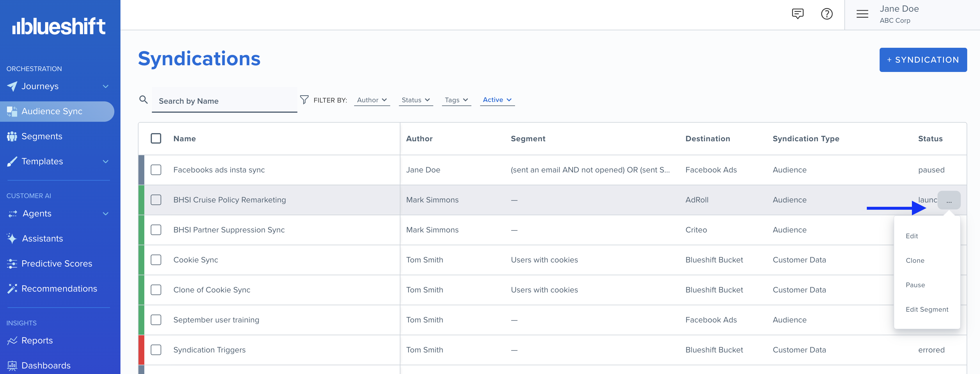Click the + SYNDICATION button
Screen dimensions: 980x374
(x=923, y=60)
